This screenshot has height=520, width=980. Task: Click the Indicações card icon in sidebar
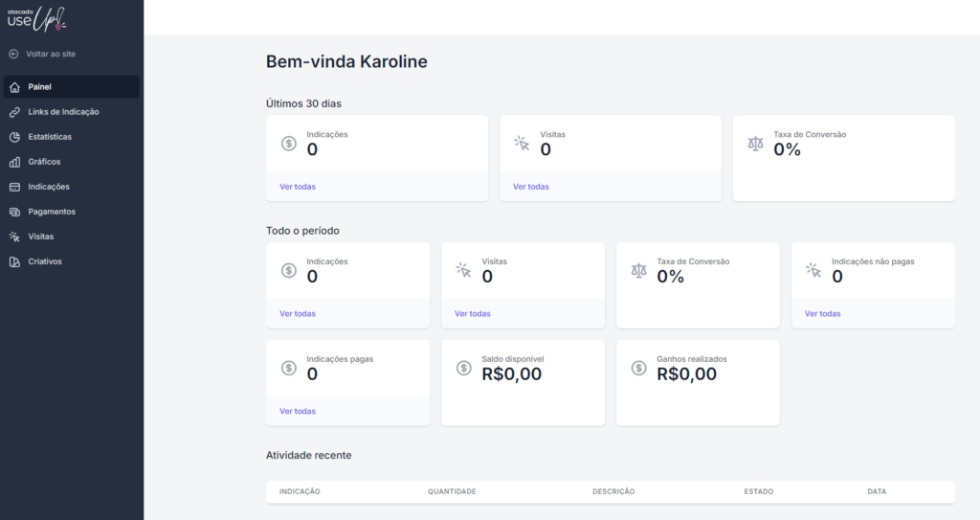[14, 187]
